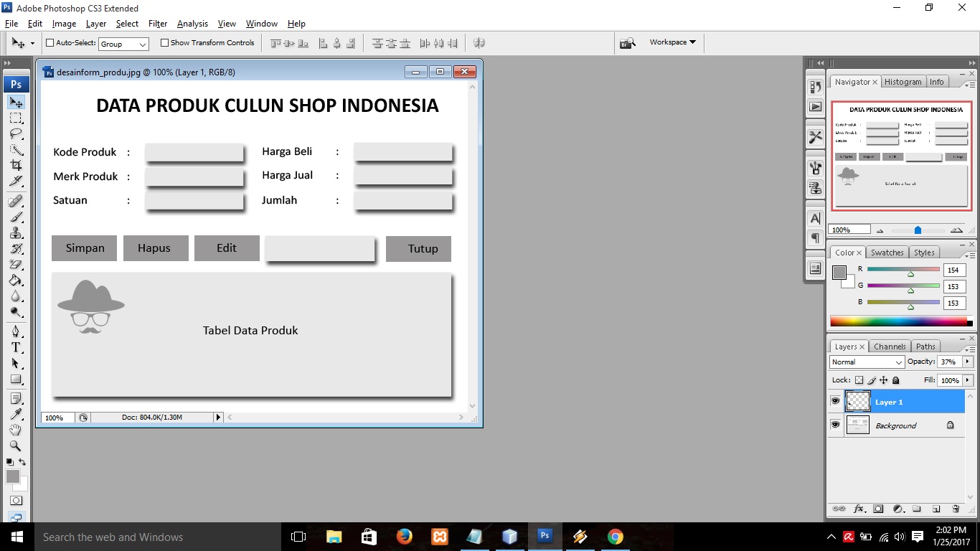Open the Paragraph panel from the dock
This screenshot has height=551, width=980.
pyautogui.click(x=815, y=238)
